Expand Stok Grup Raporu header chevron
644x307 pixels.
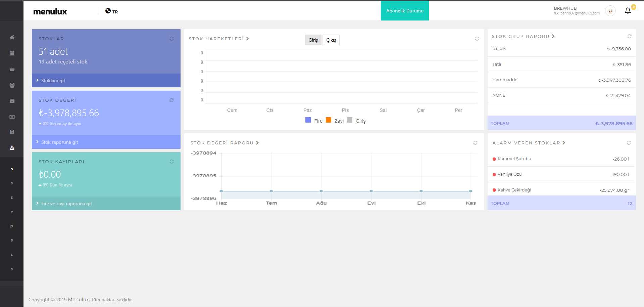coord(553,36)
